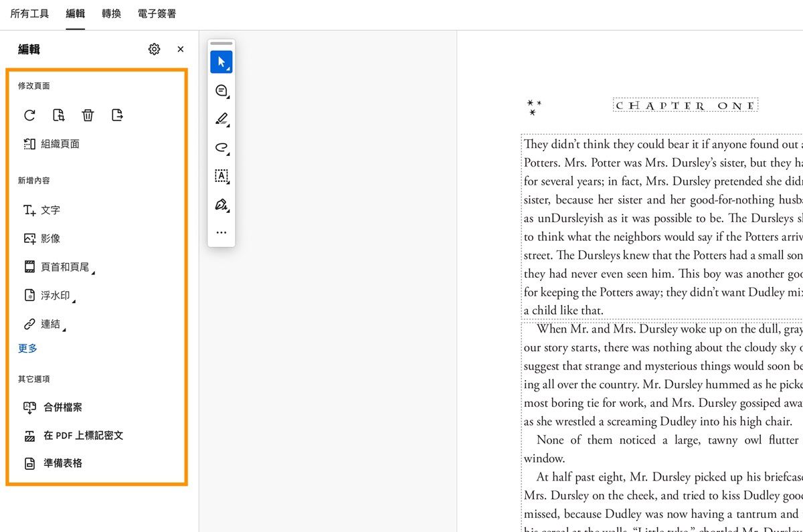Click paragraph starting 'They didn't think'
Viewport: 803px width, 532px height.
point(662,227)
